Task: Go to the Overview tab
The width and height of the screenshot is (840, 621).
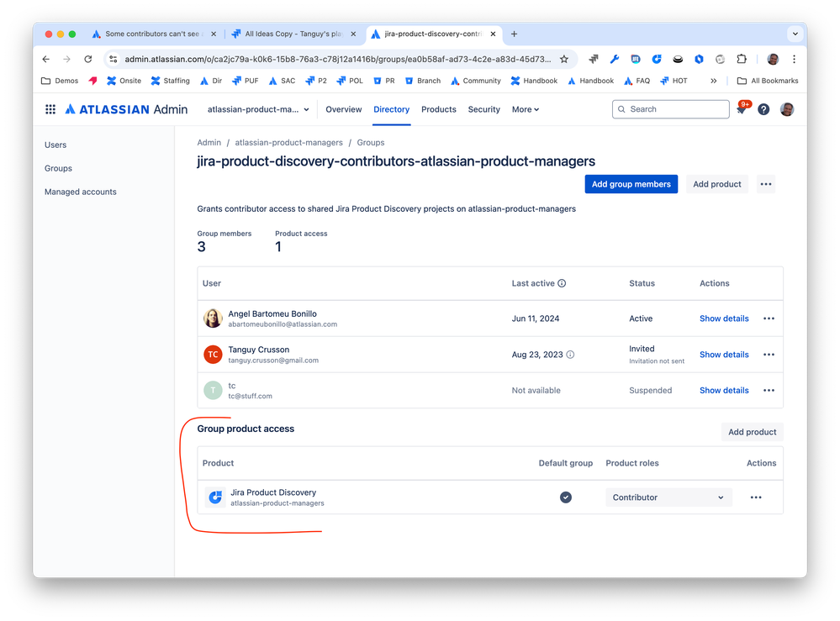Action: click(343, 109)
